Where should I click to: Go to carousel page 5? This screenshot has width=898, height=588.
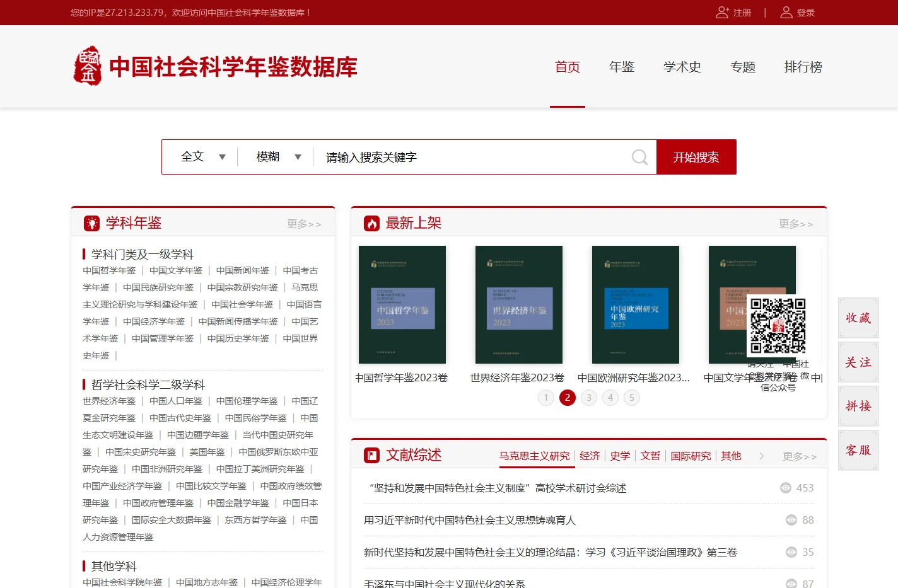pyautogui.click(x=632, y=398)
